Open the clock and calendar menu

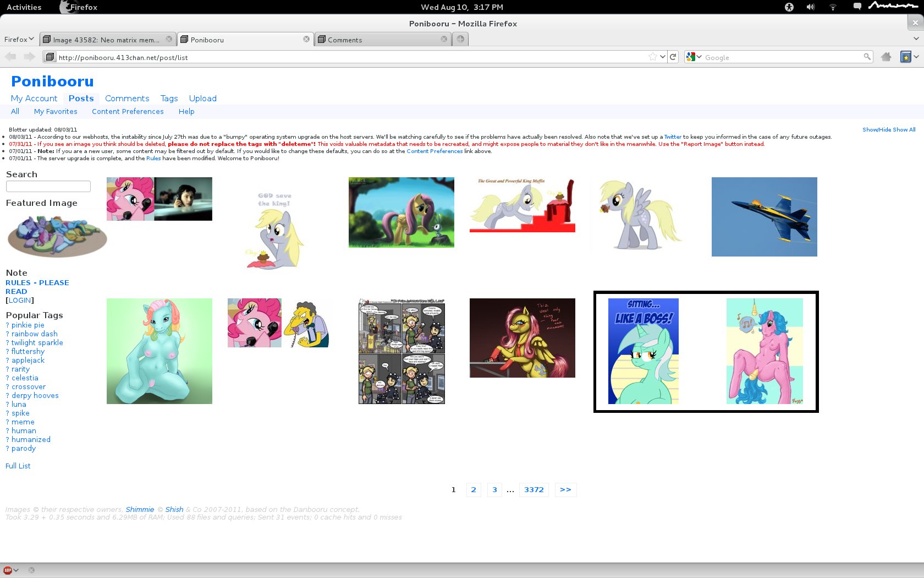462,7
